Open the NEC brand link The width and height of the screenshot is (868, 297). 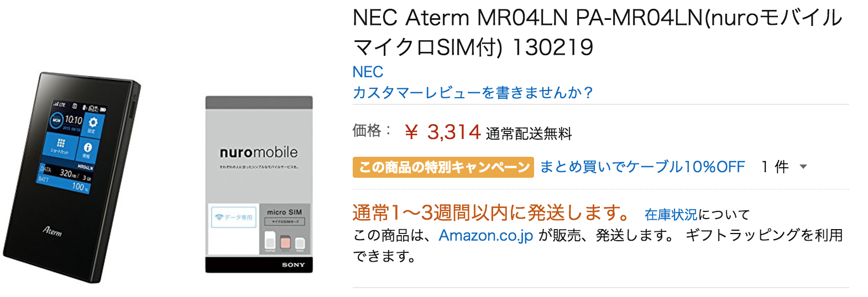click(x=368, y=72)
